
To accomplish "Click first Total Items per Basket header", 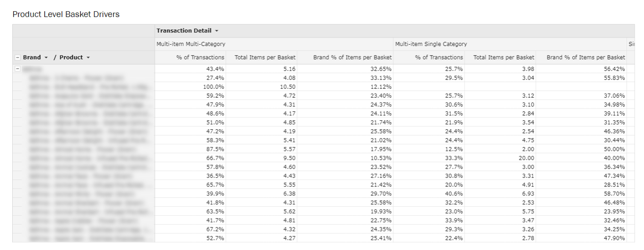I will [265, 57].
